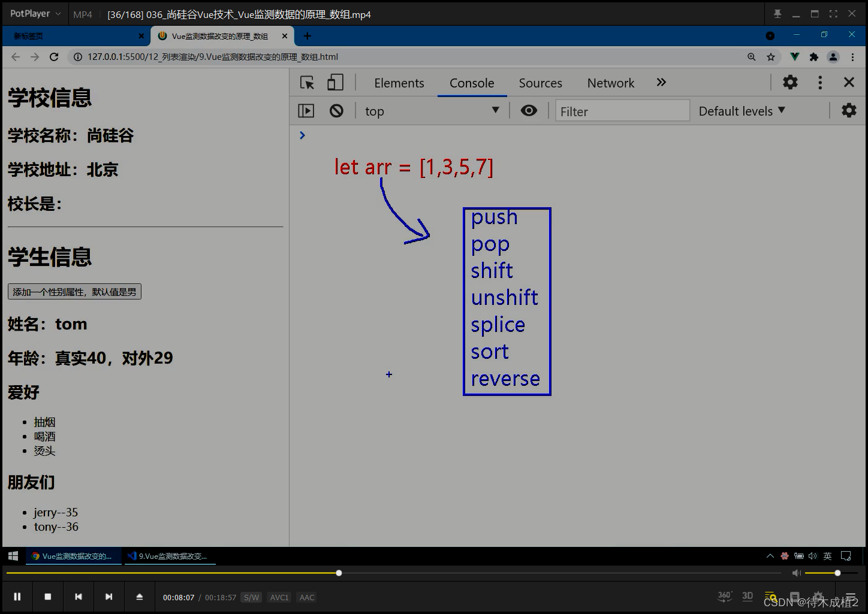Reload the page with refresh icon

point(54,57)
